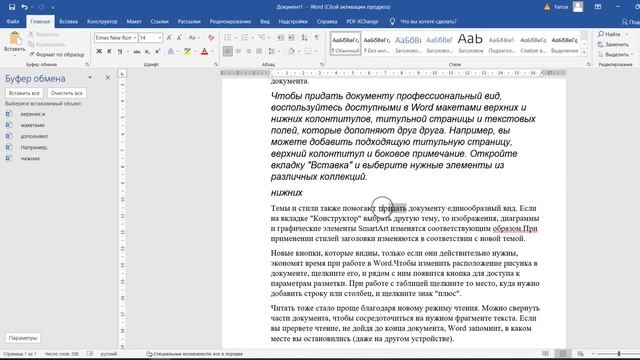The width and height of the screenshot is (640, 360).
Task: Open the Рецензирование ribbon tab
Action: pos(230,21)
